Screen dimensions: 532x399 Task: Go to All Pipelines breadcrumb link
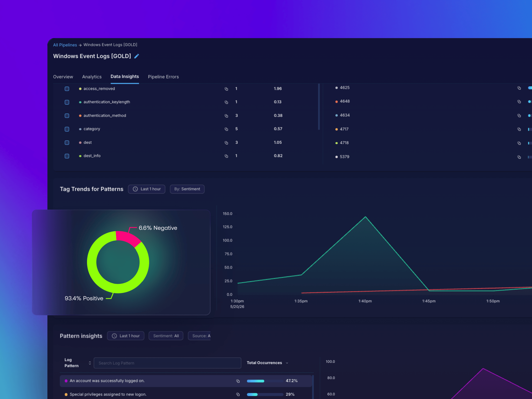(x=65, y=45)
